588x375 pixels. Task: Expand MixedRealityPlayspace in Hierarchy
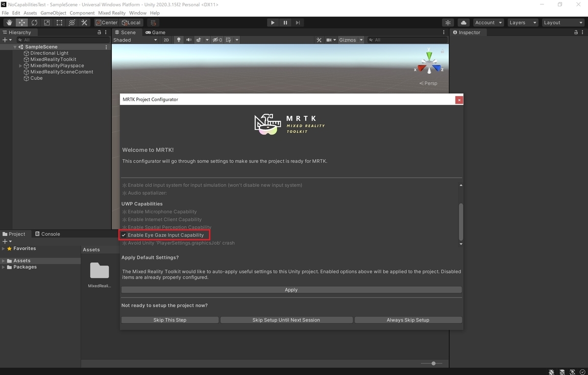pyautogui.click(x=21, y=66)
